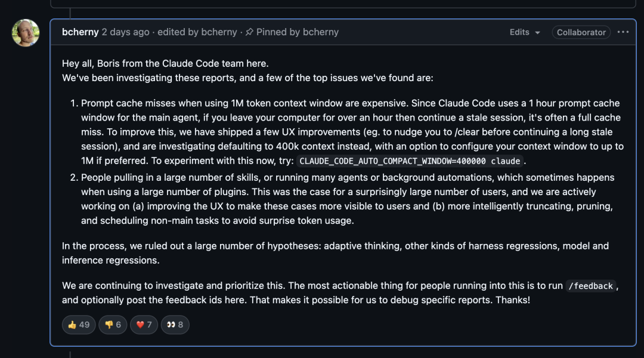Click the "edited by bcherny" text
644x358 pixels.
coord(197,32)
